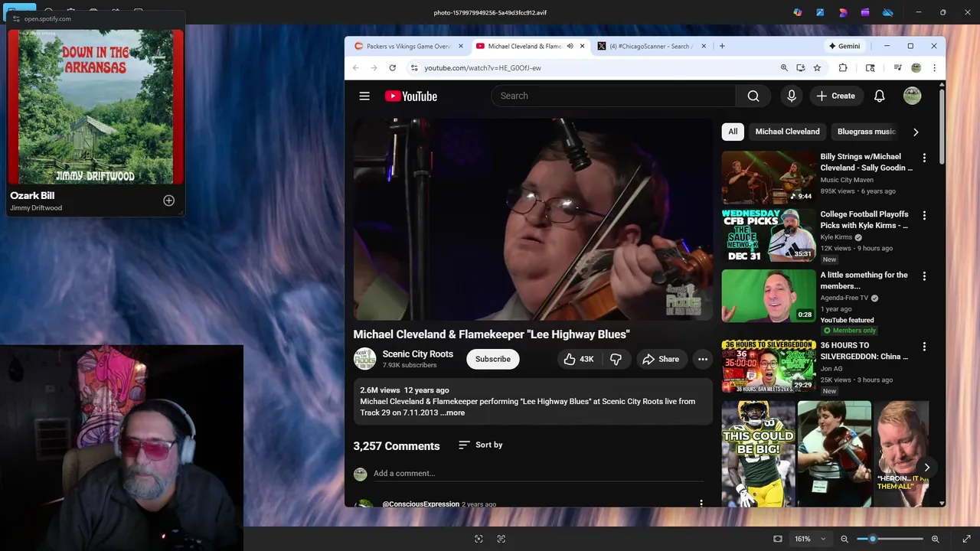The image size is (980, 551).
Task: Open a new Chrome tab
Action: pos(722,46)
